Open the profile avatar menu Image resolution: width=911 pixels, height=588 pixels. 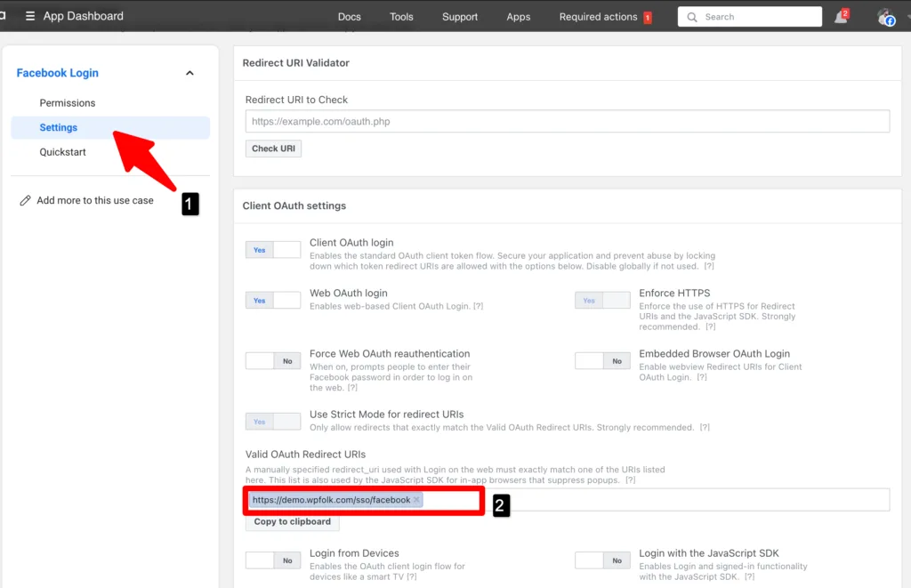pos(886,18)
